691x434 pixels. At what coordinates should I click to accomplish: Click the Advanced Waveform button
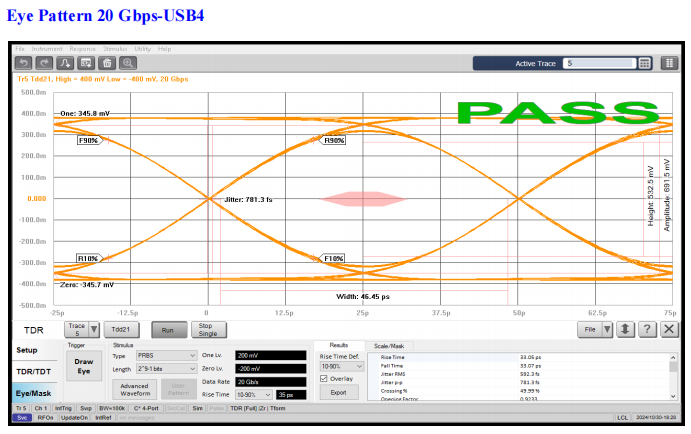(134, 389)
